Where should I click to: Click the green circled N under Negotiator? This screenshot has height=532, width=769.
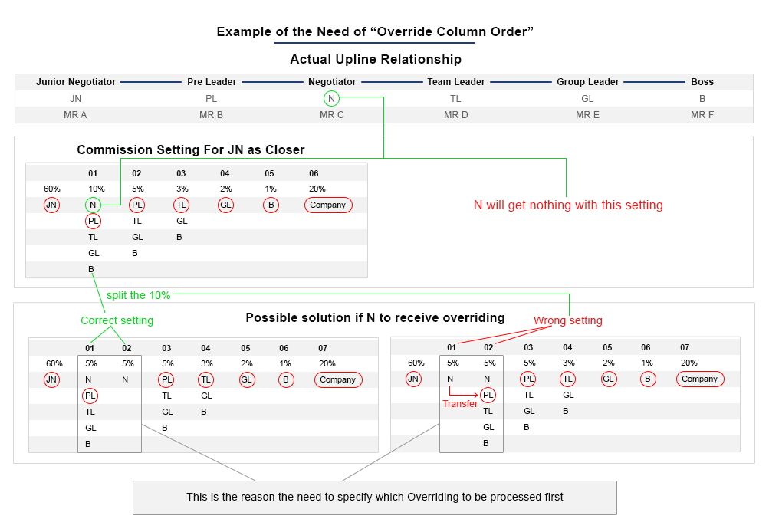[x=331, y=99]
